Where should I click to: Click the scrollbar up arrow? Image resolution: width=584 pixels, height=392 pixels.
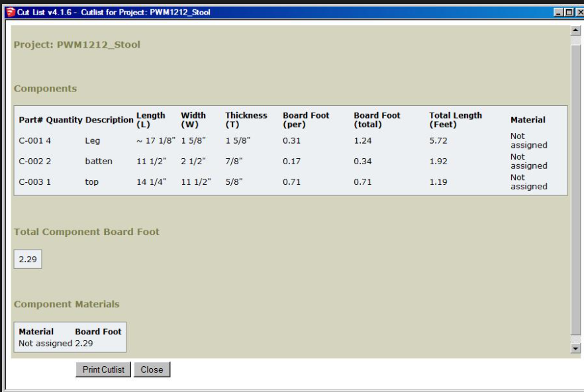[575, 30]
